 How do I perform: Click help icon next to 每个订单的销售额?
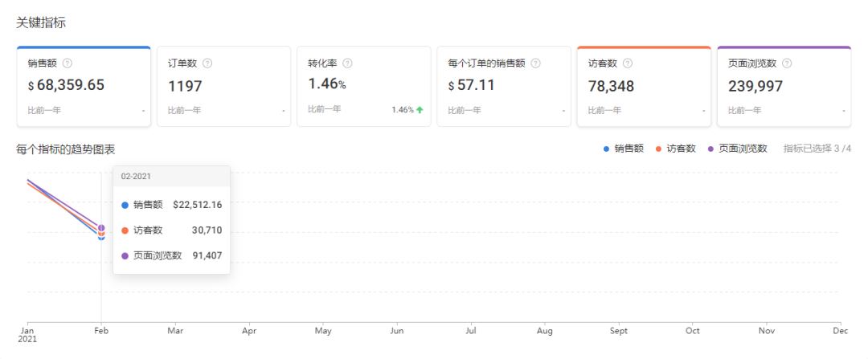click(535, 63)
